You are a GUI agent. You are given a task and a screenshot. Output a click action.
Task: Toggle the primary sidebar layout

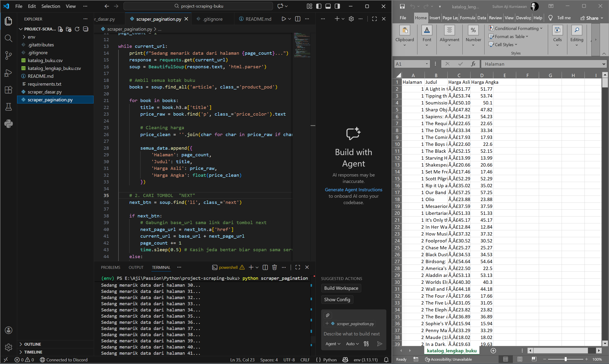[x=319, y=6]
